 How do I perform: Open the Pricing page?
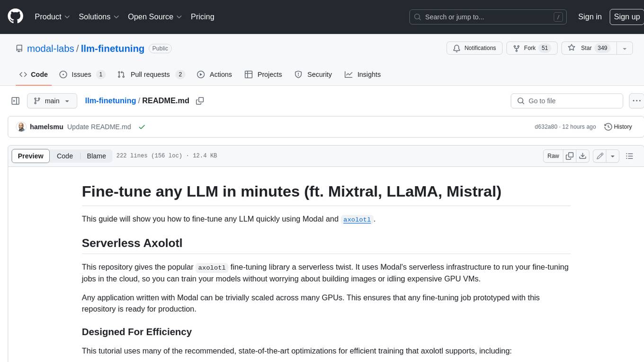(202, 17)
